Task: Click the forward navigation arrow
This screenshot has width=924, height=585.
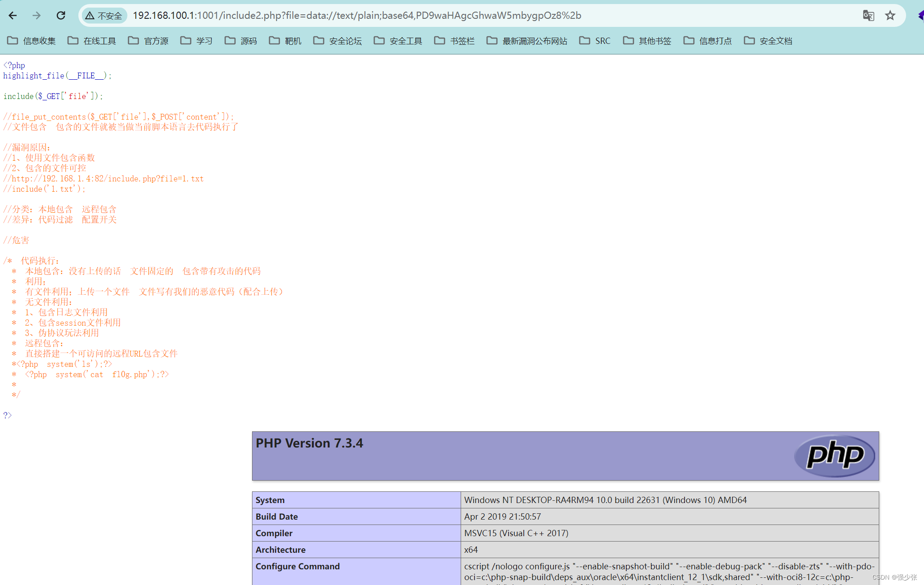Action: point(37,16)
